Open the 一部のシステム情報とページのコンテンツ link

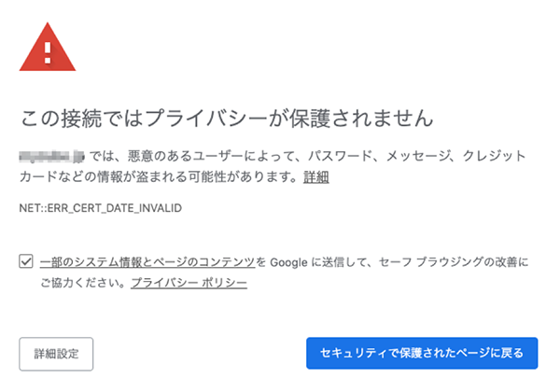(x=147, y=261)
